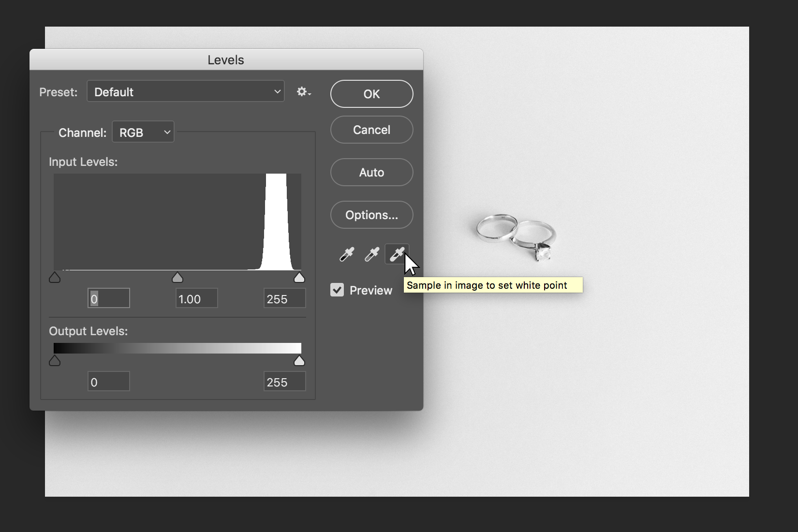Apply Auto levels correction
The height and width of the screenshot is (532, 798).
[x=371, y=173]
